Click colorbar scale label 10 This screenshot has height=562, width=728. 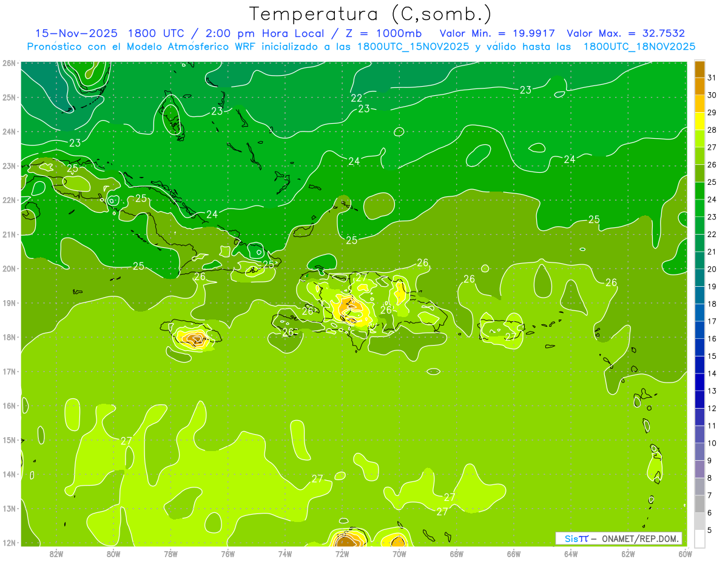click(x=712, y=443)
